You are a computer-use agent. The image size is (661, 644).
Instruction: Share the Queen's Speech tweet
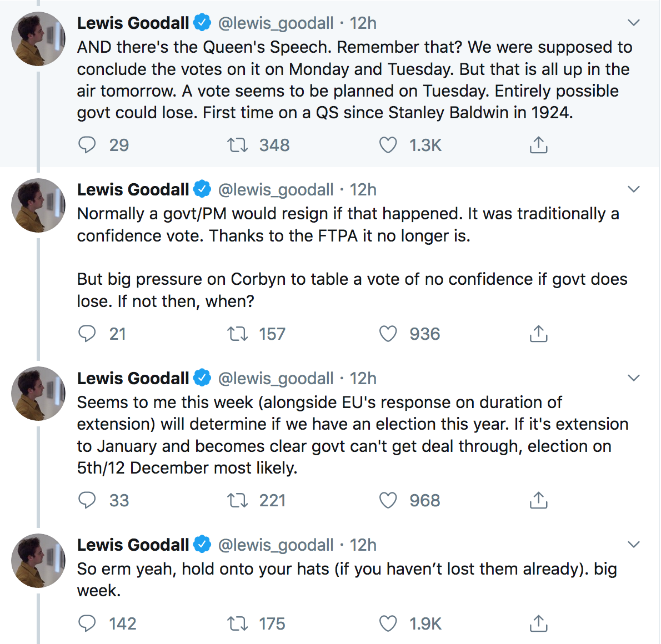(538, 144)
